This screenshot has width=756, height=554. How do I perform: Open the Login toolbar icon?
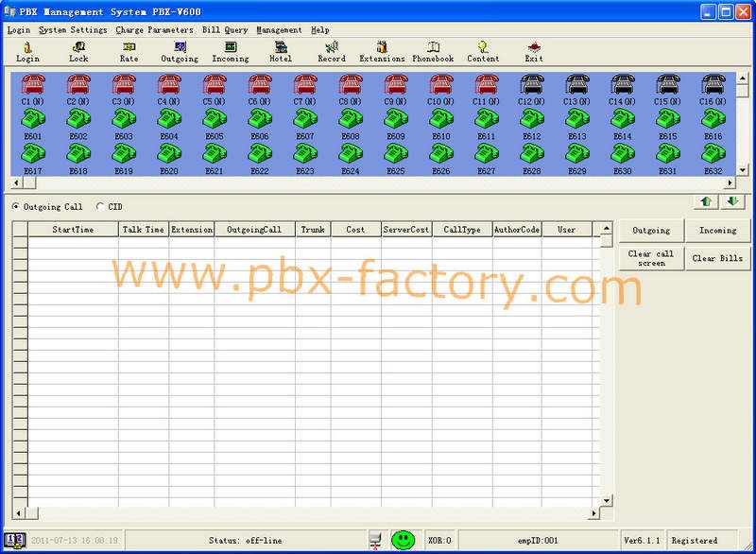pyautogui.click(x=27, y=52)
